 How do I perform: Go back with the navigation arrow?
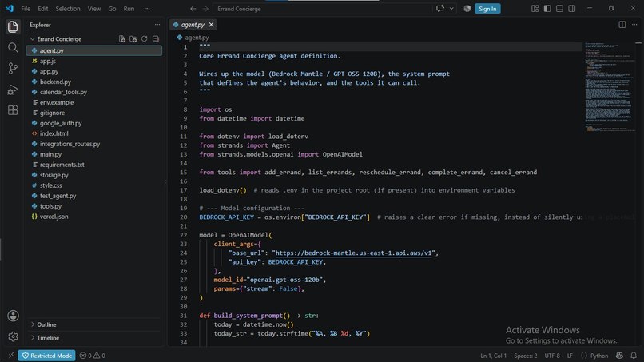pos(193,9)
